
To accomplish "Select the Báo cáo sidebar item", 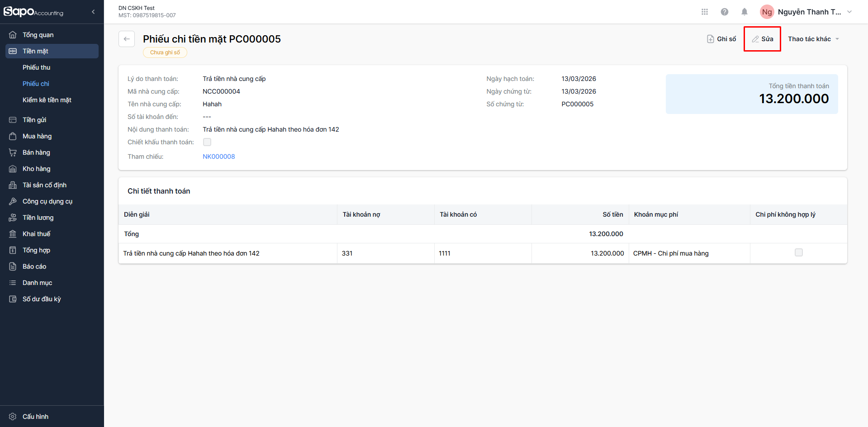I will 34,266.
